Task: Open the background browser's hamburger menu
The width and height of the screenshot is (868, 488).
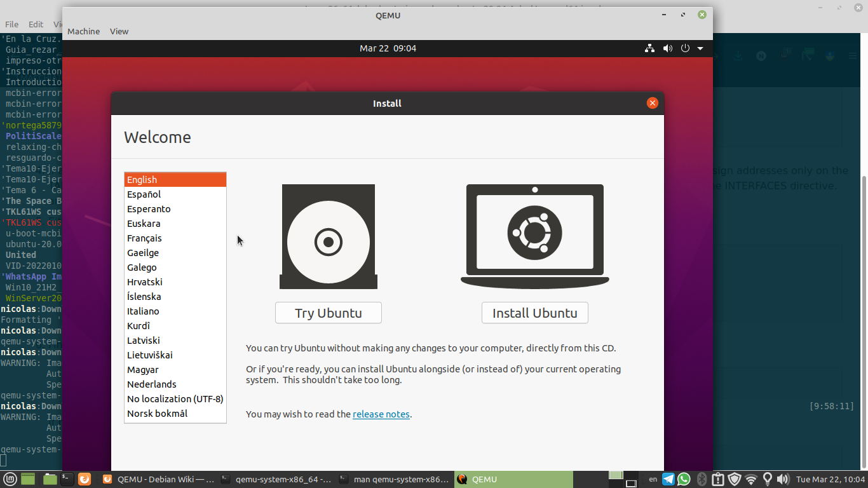Action: (x=853, y=56)
